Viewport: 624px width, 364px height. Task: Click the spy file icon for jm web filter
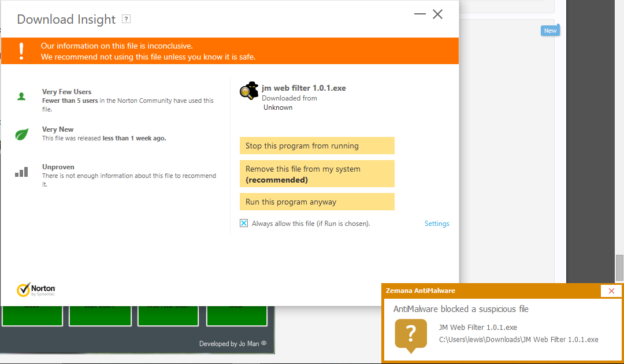pos(249,91)
